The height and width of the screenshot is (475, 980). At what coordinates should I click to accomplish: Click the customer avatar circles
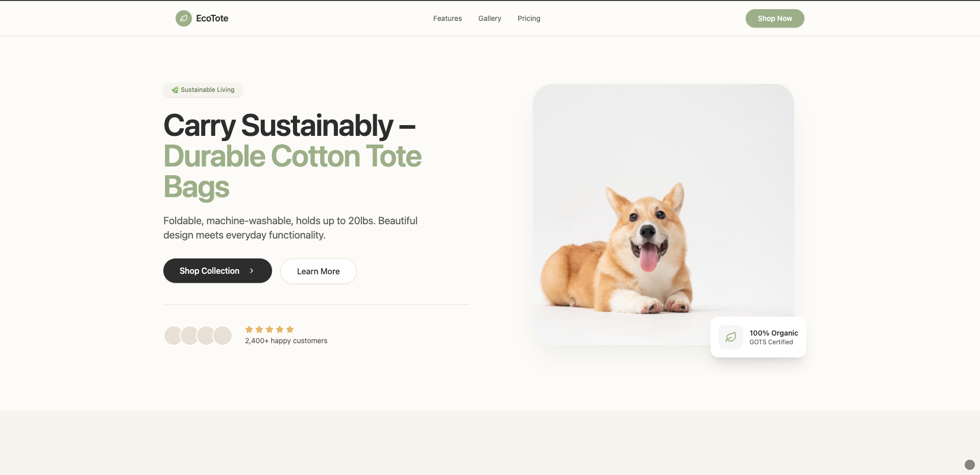coord(198,336)
